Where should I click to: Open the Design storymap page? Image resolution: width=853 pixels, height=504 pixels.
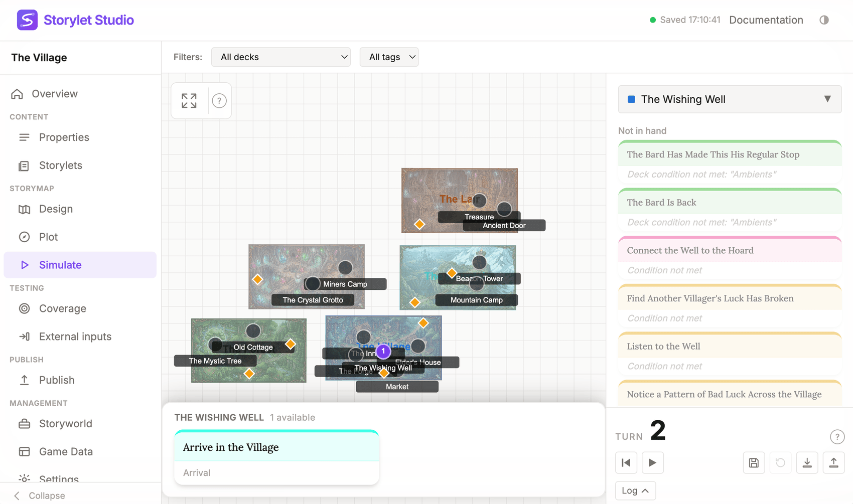tap(80, 209)
